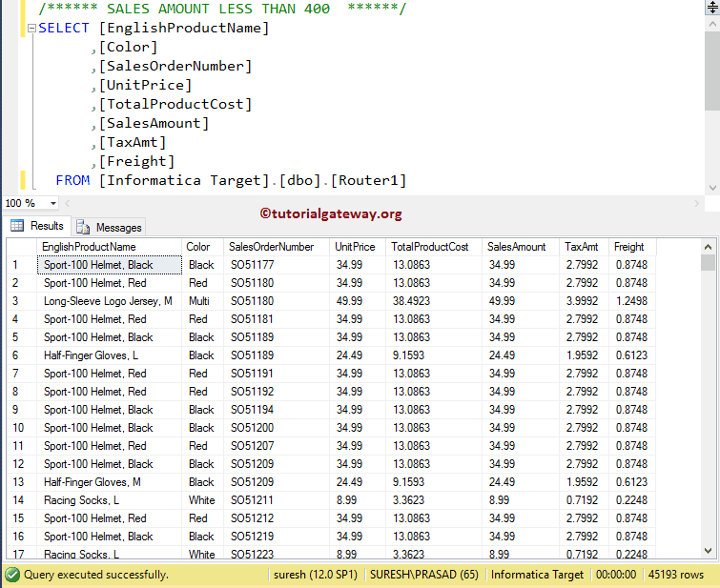The width and height of the screenshot is (720, 588).
Task: Click the TotalProductCost column header
Action: click(x=430, y=247)
